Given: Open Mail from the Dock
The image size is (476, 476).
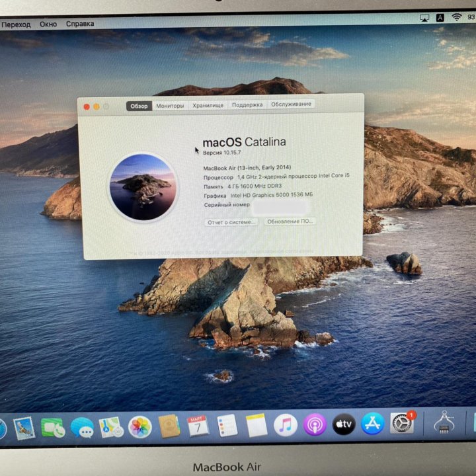Looking at the screenshot, I should [24, 428].
